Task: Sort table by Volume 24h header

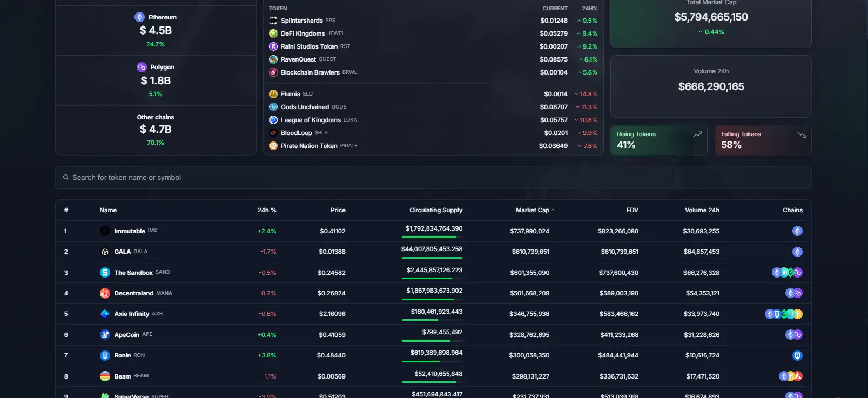Action: tap(702, 210)
